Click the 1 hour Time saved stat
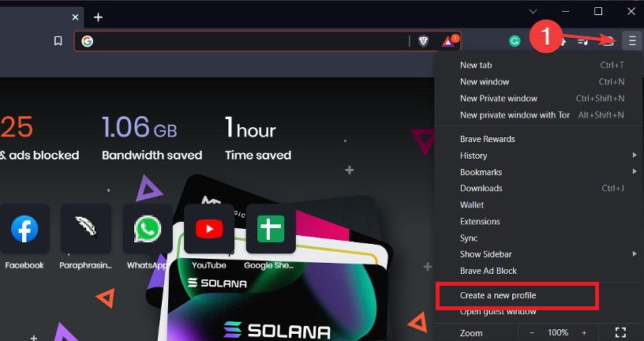The width and height of the screenshot is (644, 341). point(258,137)
